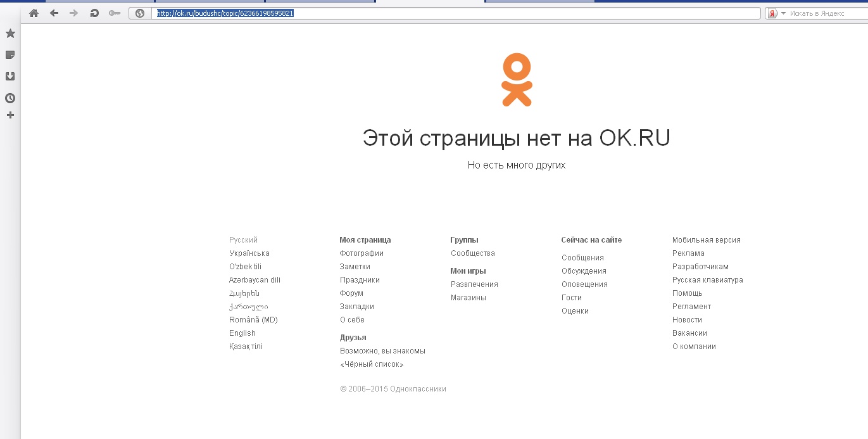Open the Сообщества groups link
The height and width of the screenshot is (439, 868).
(x=473, y=253)
